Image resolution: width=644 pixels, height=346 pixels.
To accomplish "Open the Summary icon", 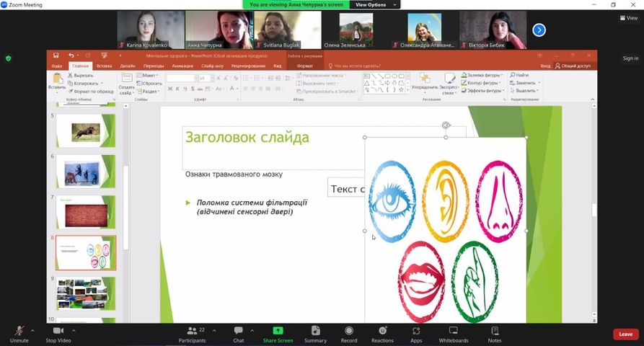I will tap(315, 332).
